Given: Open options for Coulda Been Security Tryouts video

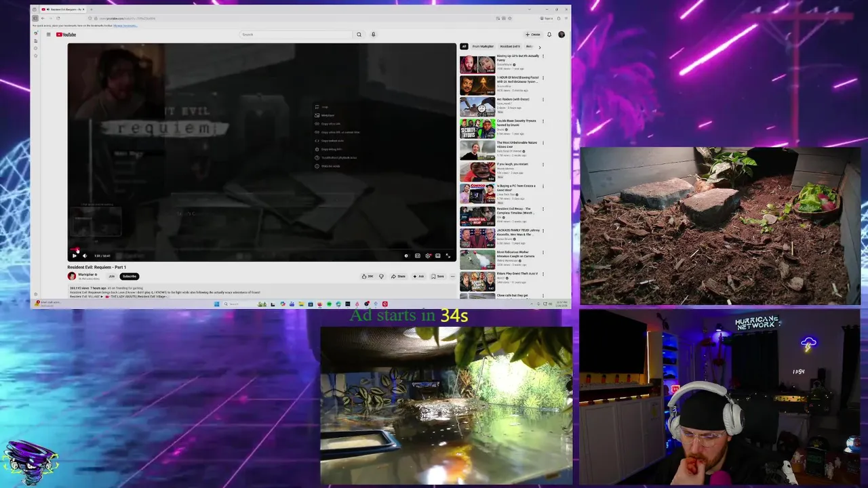Looking at the screenshot, I should click(x=543, y=121).
